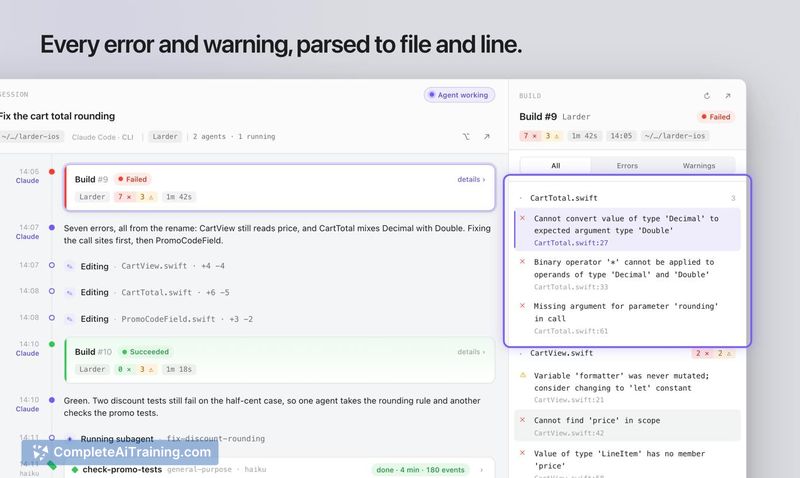Click the edit icon beside CartView.swift editing row

(70, 266)
